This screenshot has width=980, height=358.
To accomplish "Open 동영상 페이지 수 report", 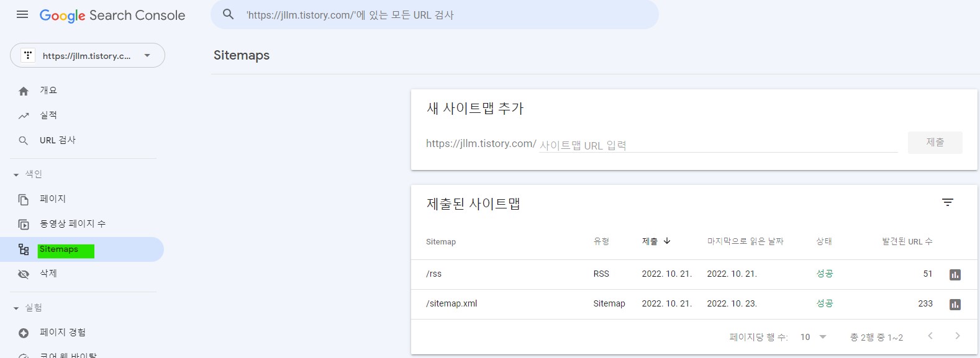I will click(x=73, y=224).
